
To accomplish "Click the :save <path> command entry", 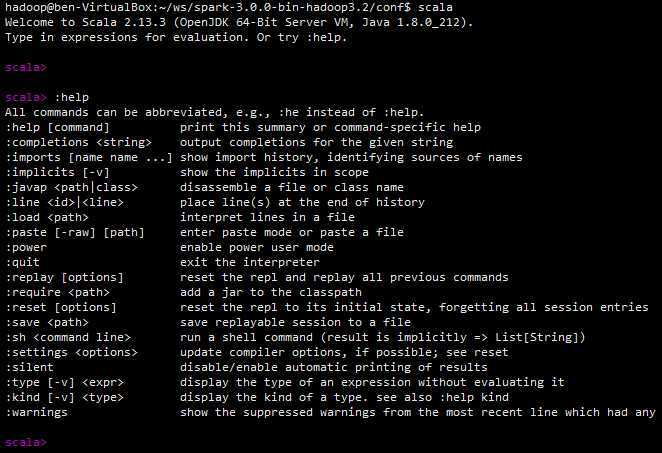I will click(x=47, y=322).
